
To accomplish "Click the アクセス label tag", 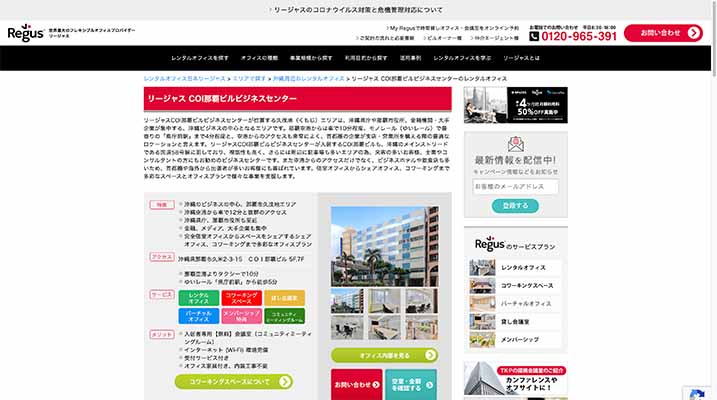I will coord(162,257).
